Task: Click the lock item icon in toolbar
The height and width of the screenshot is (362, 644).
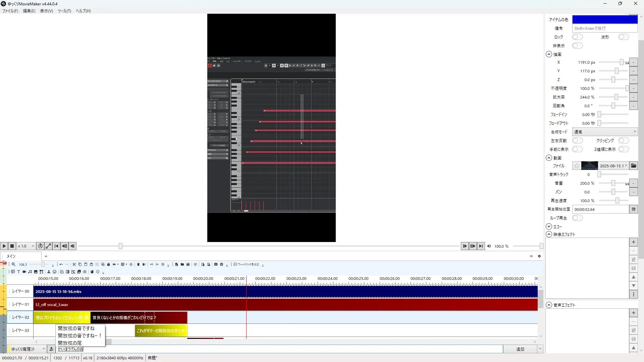Action: [x=108, y=264]
